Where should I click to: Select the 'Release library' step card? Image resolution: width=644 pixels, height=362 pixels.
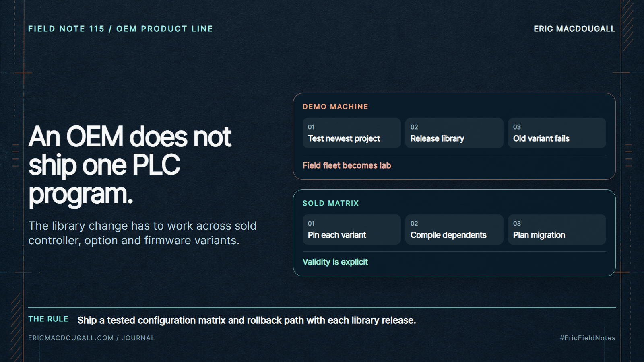coord(454,133)
